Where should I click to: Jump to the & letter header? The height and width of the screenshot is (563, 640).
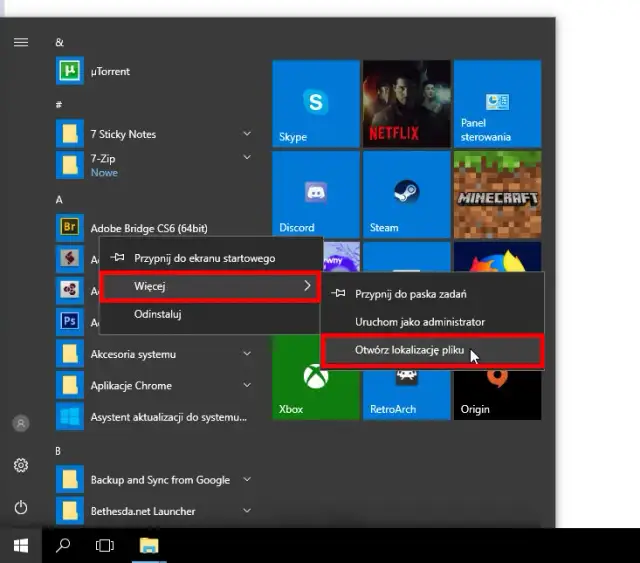pyautogui.click(x=60, y=42)
